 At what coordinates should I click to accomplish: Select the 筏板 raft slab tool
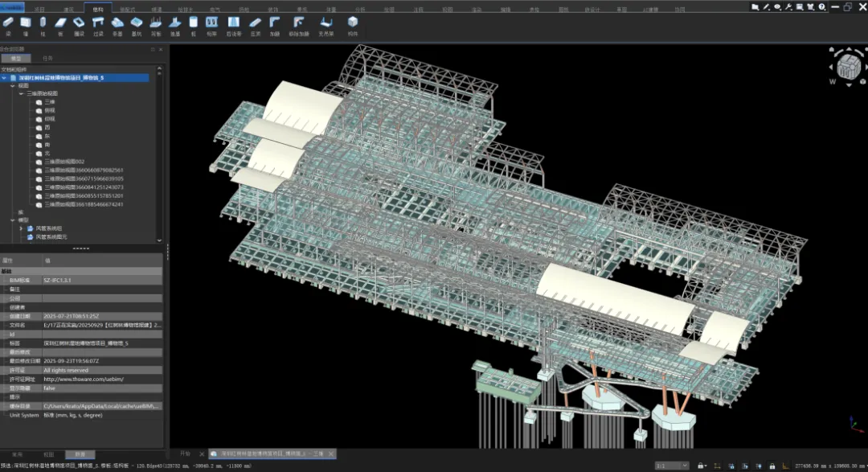tap(156, 26)
